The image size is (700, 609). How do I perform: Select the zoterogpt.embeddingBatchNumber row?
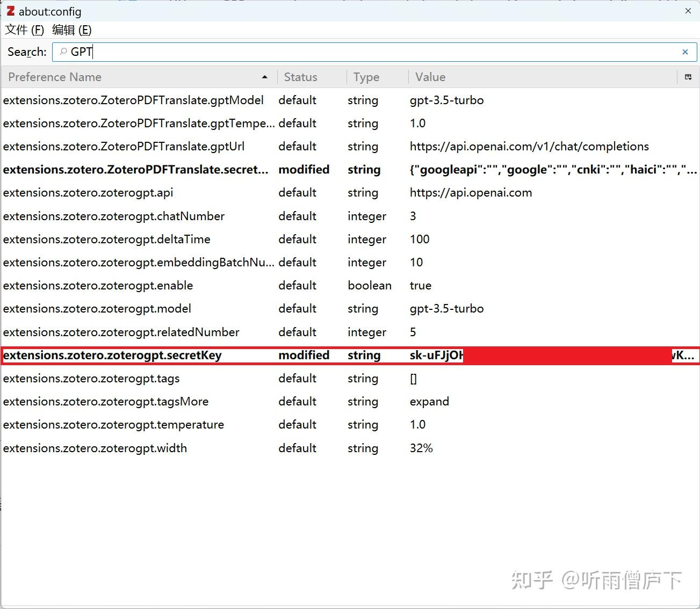click(161, 262)
